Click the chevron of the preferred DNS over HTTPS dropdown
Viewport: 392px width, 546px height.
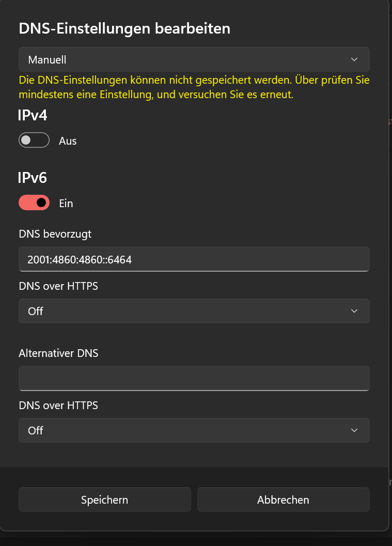[354, 311]
